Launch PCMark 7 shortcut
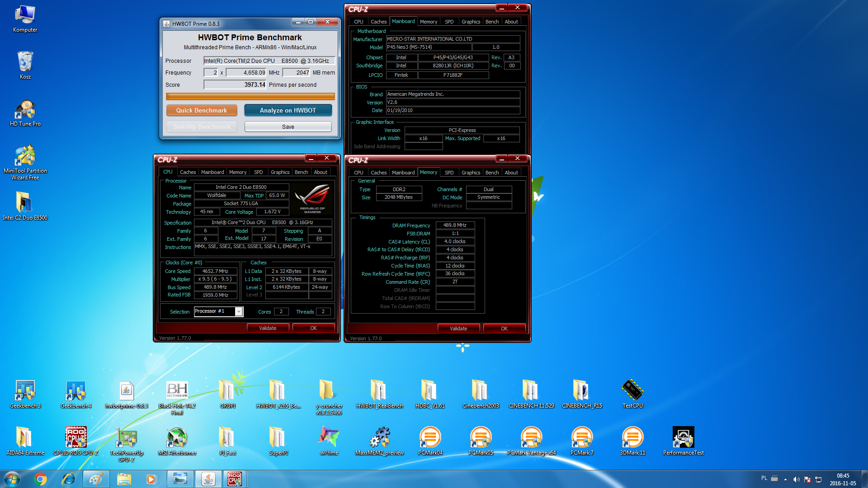Image resolution: width=868 pixels, height=488 pixels. [582, 441]
